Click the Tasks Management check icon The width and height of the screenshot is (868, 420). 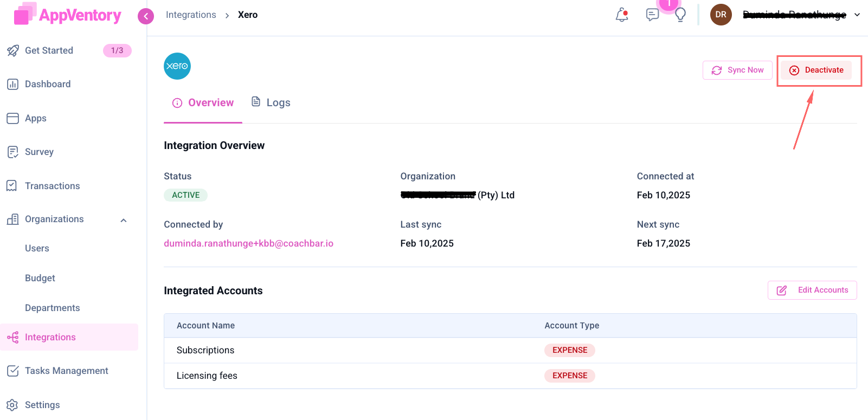[12, 371]
